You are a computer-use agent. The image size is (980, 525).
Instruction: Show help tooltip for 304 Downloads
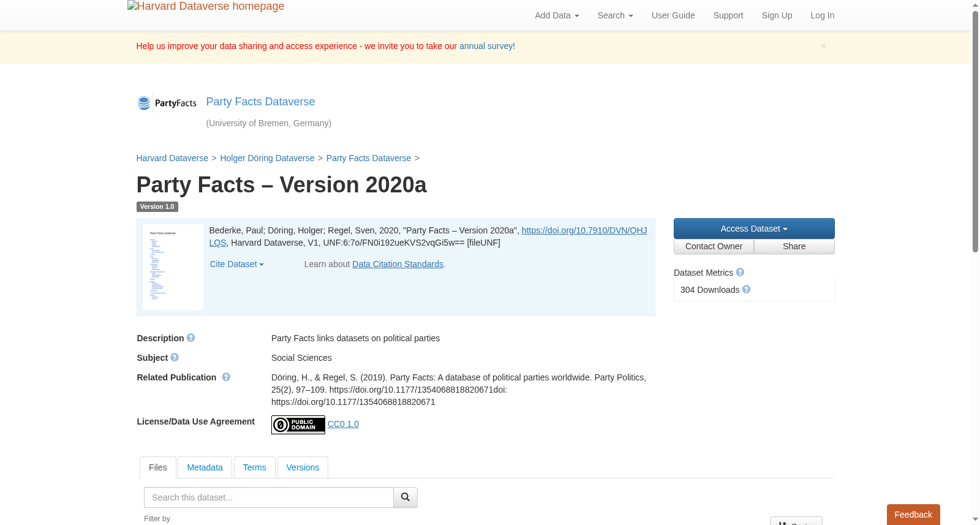(746, 289)
